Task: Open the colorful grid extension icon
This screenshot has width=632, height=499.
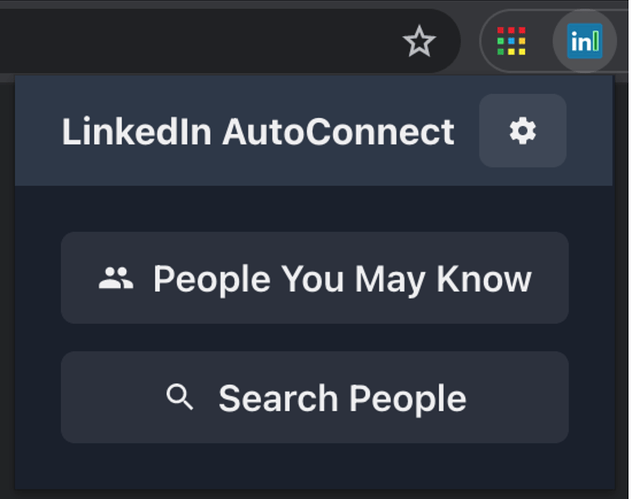Action: pyautogui.click(x=511, y=41)
